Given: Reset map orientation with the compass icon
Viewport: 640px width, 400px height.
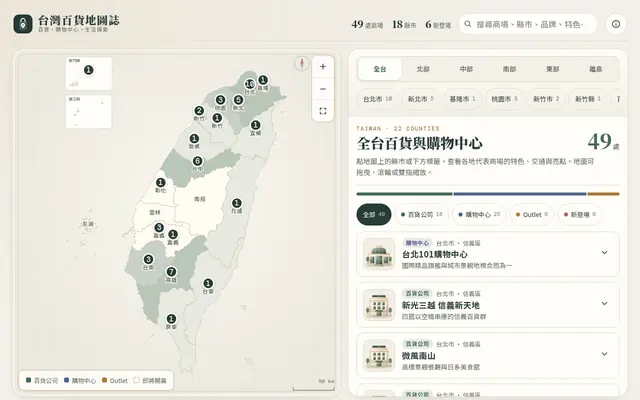Looking at the screenshot, I should coord(302,63).
